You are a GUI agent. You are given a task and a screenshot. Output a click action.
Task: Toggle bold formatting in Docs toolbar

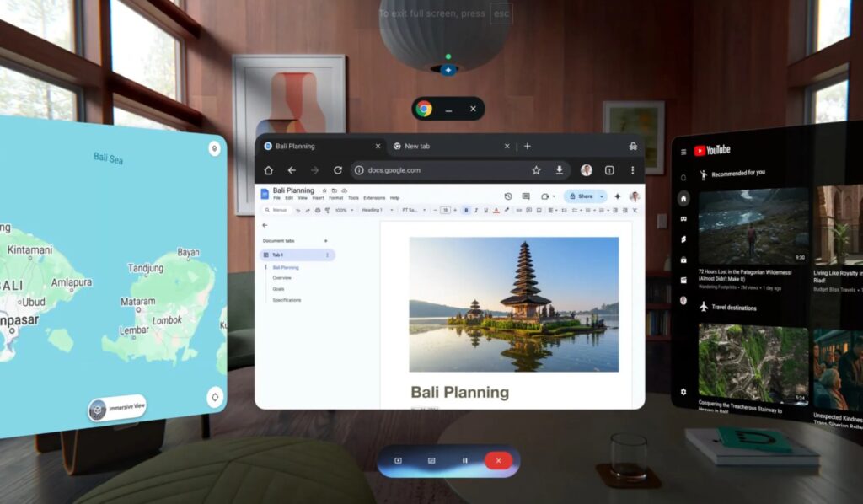tap(466, 210)
